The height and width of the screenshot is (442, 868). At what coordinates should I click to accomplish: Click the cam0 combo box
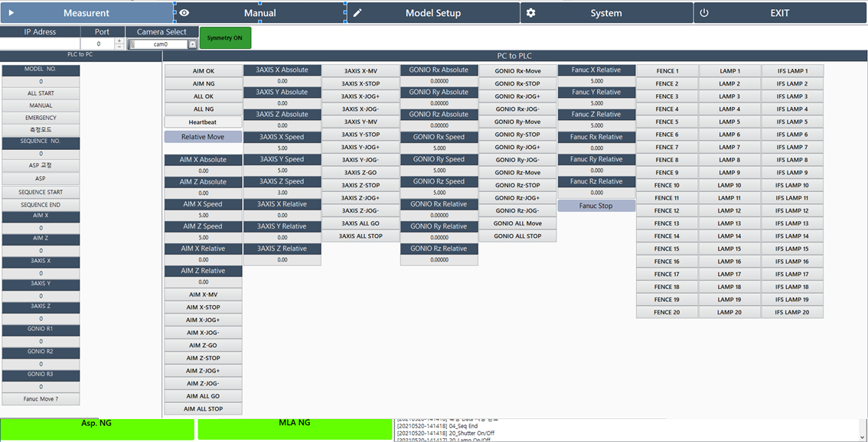(160, 44)
